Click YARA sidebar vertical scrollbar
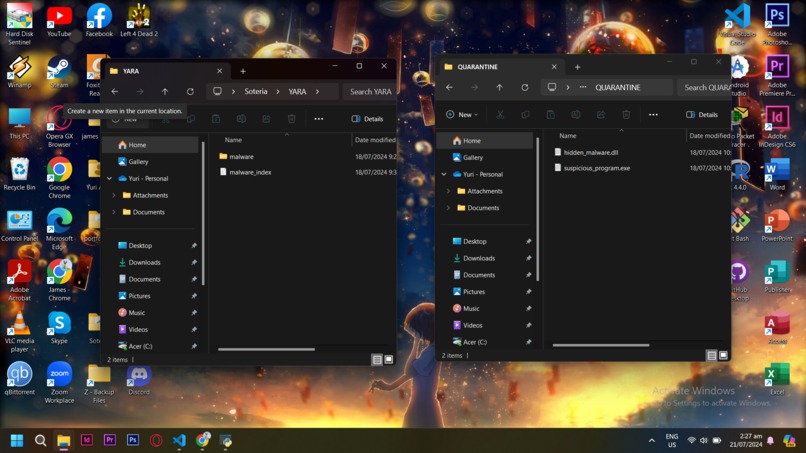This screenshot has width=806, height=453. (204, 213)
